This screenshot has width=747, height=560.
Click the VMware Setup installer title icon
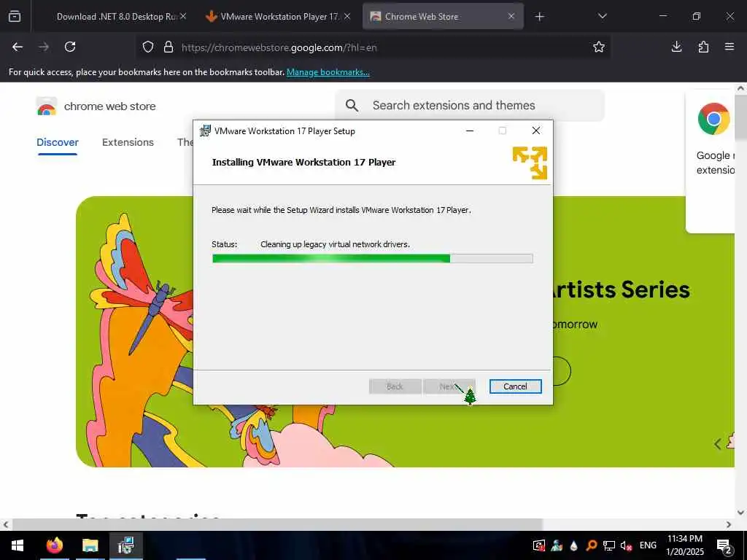click(205, 131)
